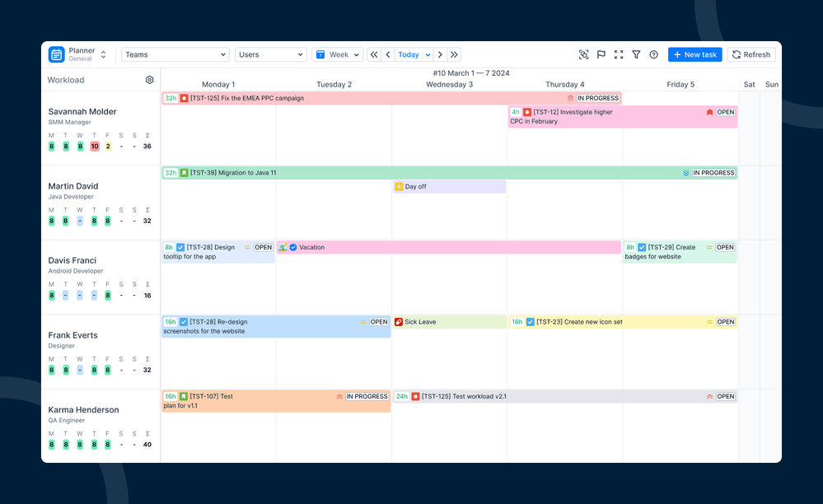
Task: Click bug icon on Test workload v2.1
Action: pos(416,396)
